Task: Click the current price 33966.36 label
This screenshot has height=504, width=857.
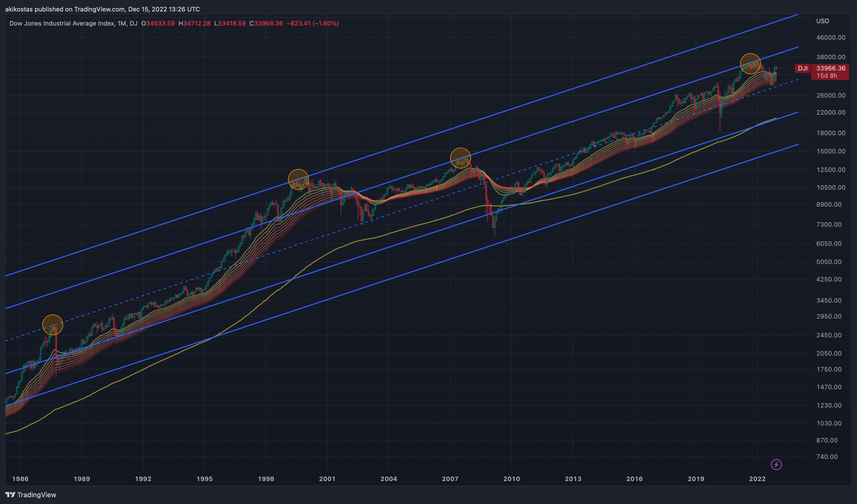Action: point(830,68)
